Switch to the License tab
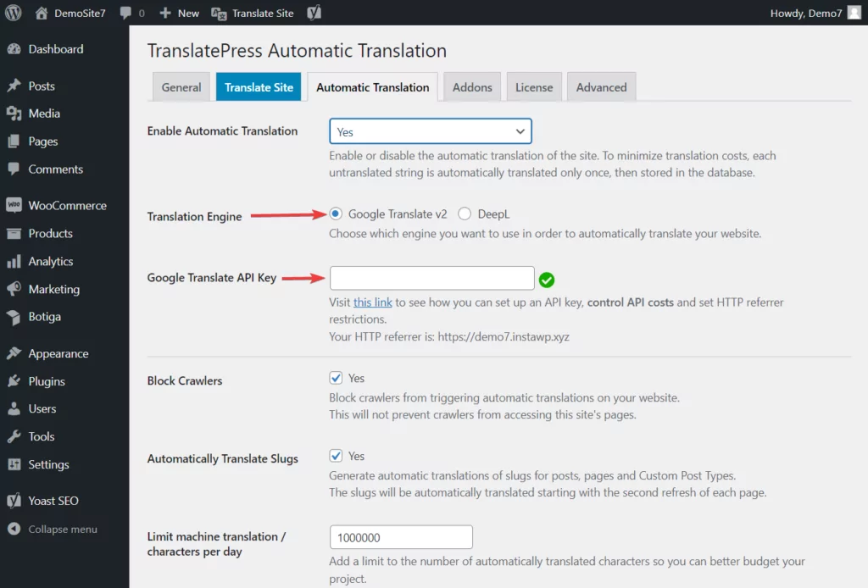The image size is (868, 588). [x=534, y=87]
